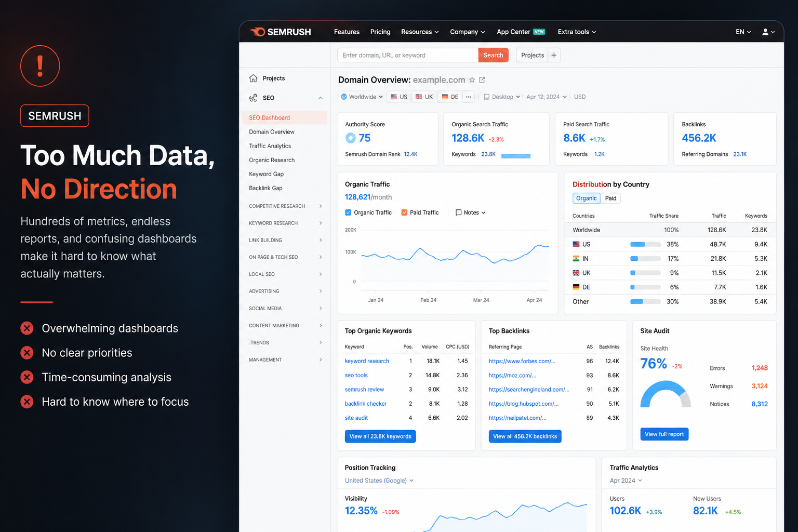Click the Projects button near search bar
798x532 pixels.
click(533, 55)
